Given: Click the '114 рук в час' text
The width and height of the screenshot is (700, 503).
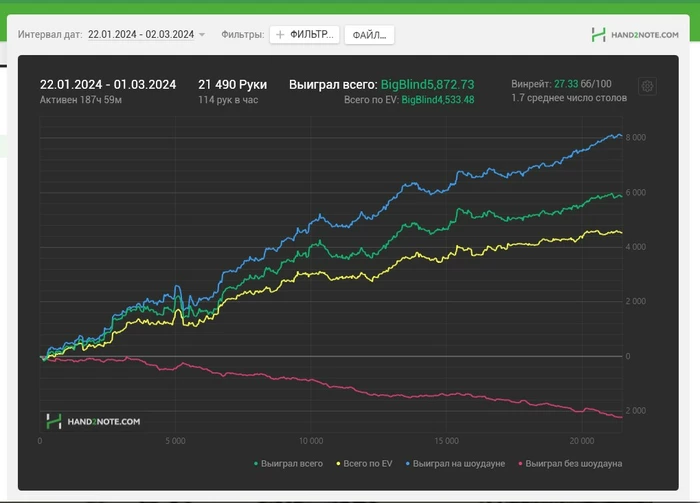Looking at the screenshot, I should 228,100.
